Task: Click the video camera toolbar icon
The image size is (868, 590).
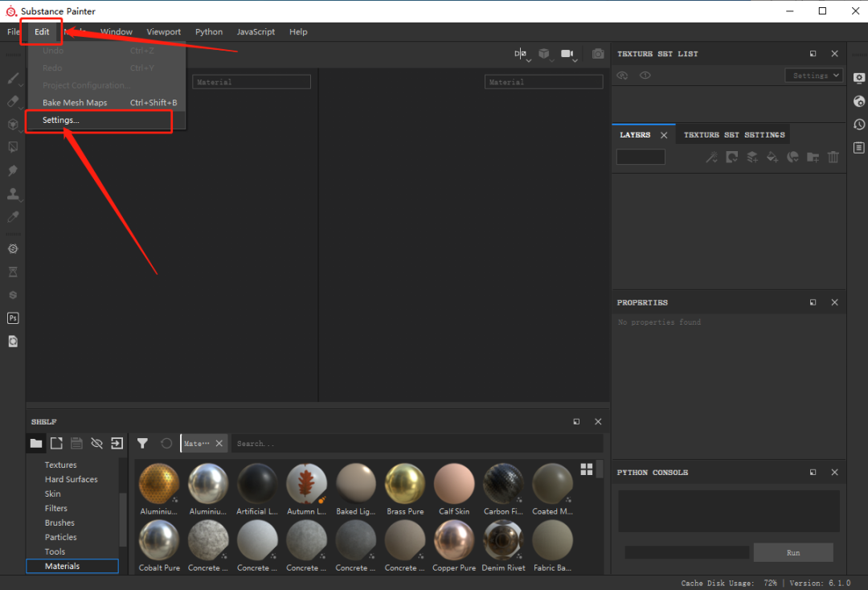Action: click(x=567, y=54)
